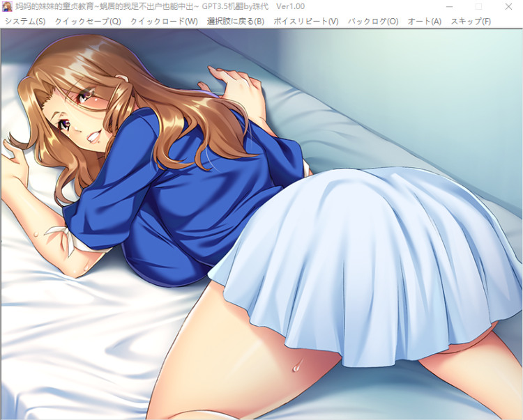Toggle オート(A) auto mode
Image resolution: width=523 pixels, height=420 pixels.
point(425,22)
